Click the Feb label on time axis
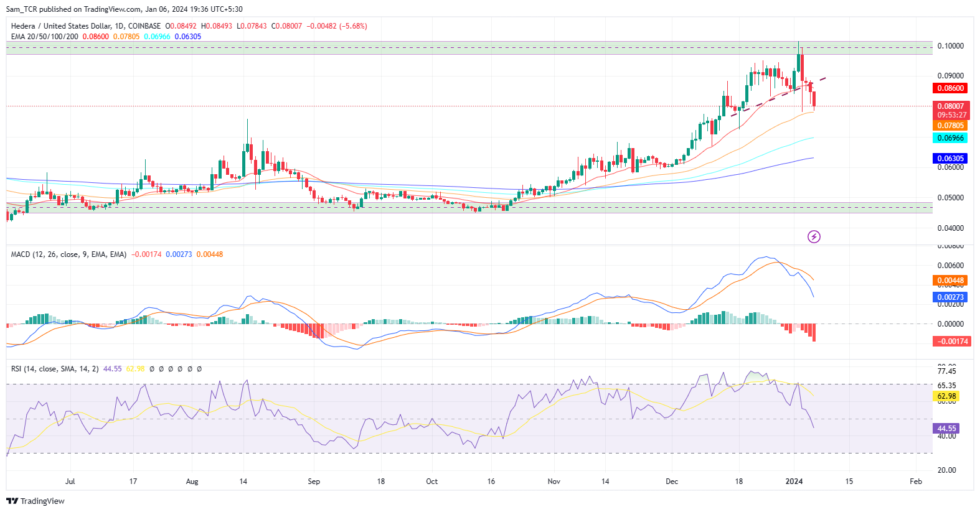The width and height of the screenshot is (980, 512). coord(916,482)
